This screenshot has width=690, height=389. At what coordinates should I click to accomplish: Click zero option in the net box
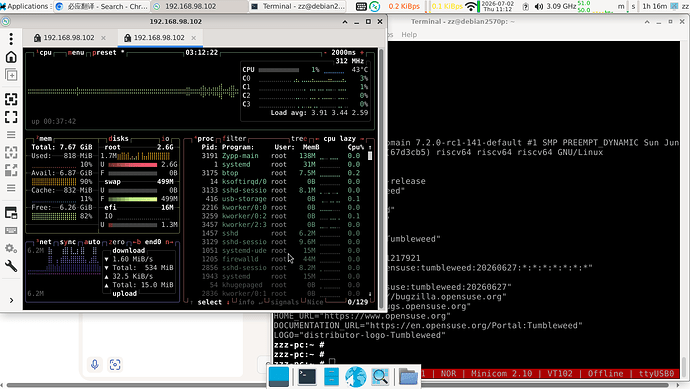[116, 242]
